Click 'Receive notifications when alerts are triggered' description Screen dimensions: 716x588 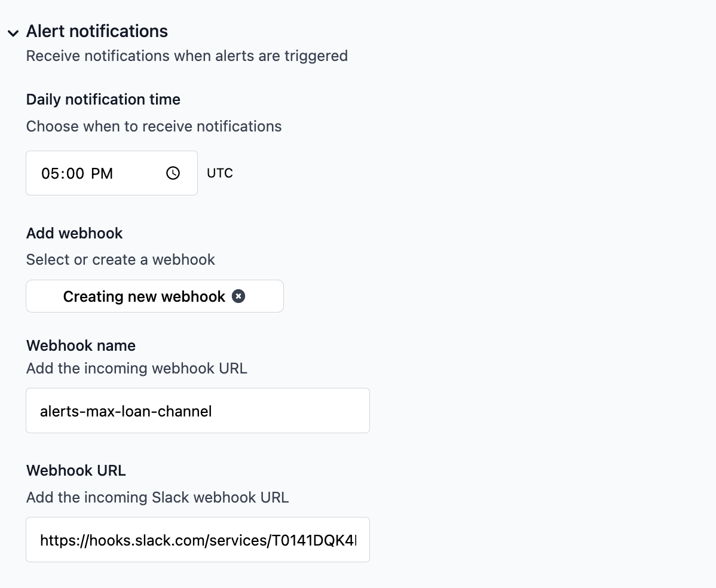tap(186, 56)
